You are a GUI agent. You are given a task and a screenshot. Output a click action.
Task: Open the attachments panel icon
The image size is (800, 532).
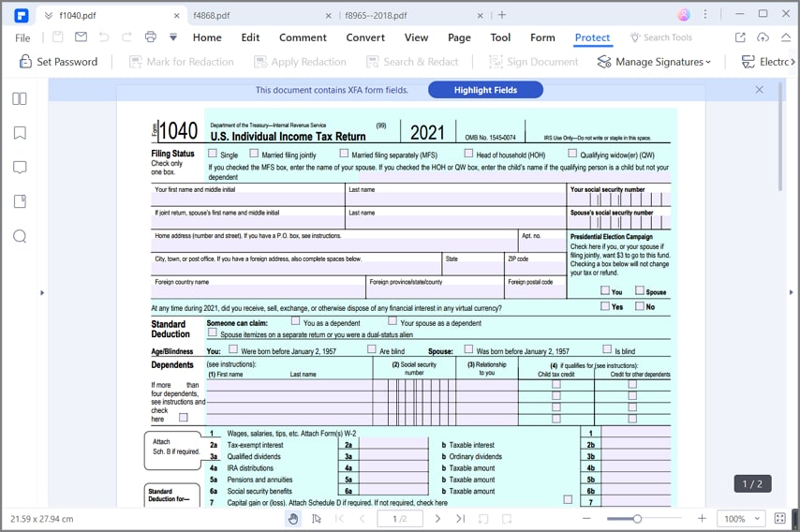point(20,201)
